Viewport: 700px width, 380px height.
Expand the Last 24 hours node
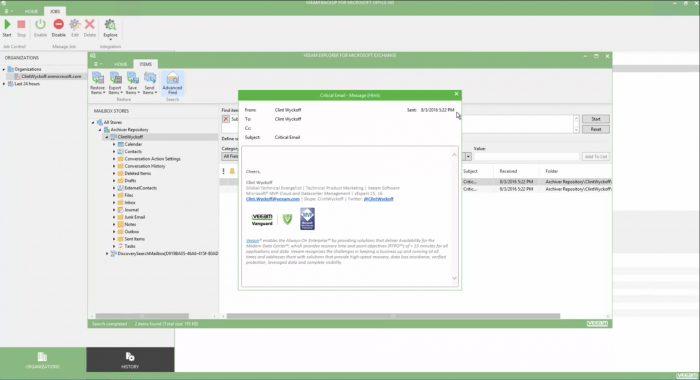(4, 84)
